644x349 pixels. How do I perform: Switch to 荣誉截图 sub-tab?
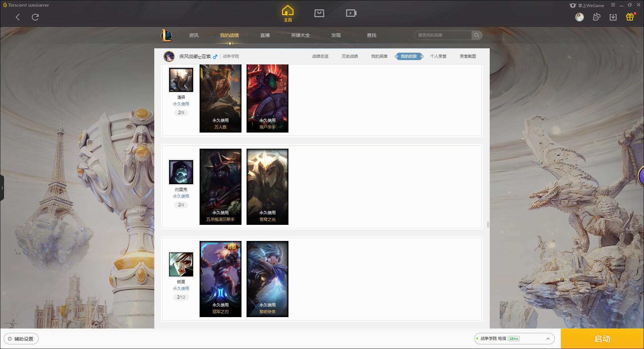click(x=468, y=56)
